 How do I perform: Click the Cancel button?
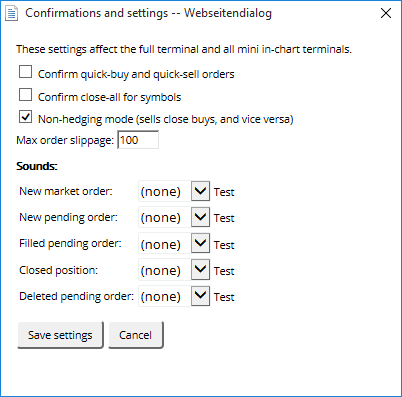[136, 335]
